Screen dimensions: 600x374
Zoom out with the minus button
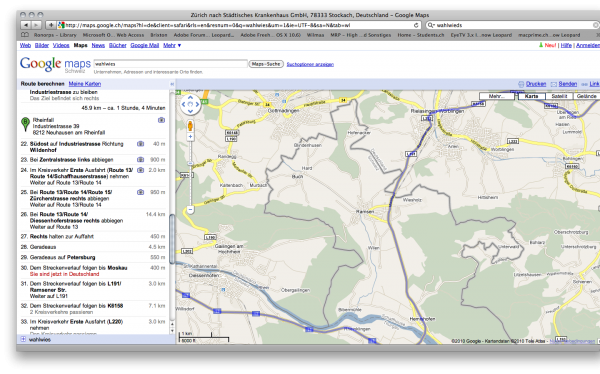pyautogui.click(x=190, y=209)
